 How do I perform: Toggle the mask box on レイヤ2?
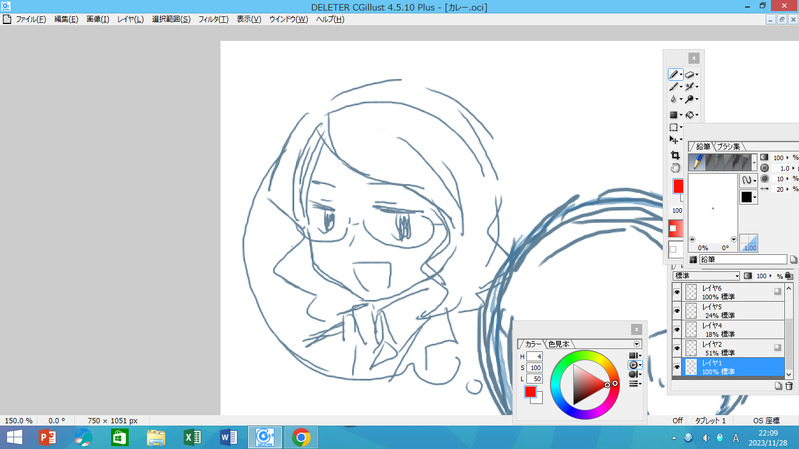pos(777,348)
